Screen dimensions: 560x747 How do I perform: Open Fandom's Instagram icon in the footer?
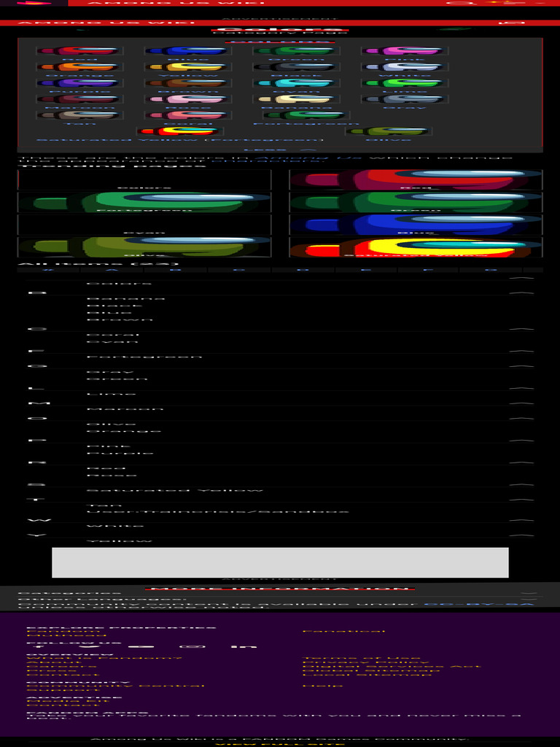click(x=192, y=646)
